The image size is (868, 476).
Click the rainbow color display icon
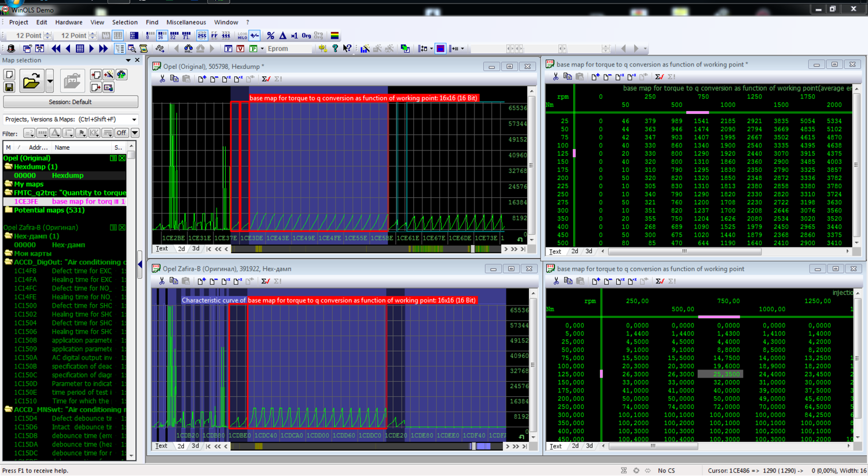tap(334, 35)
